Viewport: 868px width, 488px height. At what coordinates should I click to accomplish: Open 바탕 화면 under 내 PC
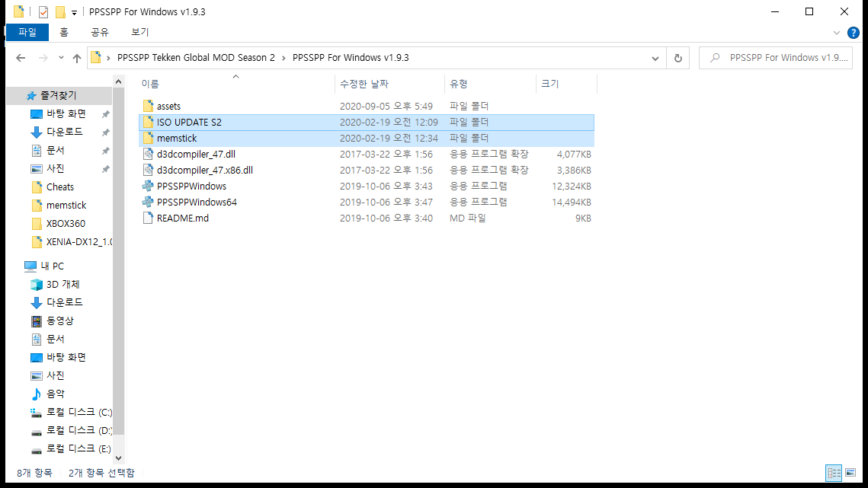pyautogui.click(x=66, y=357)
